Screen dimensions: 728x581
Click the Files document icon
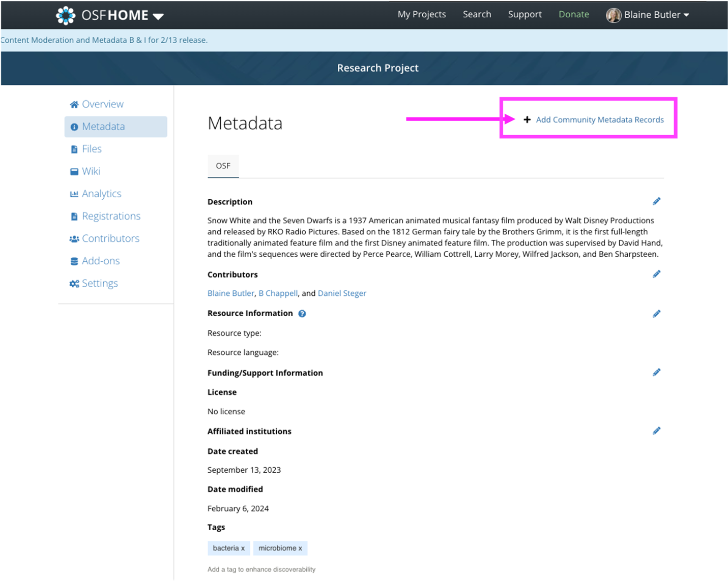click(74, 149)
